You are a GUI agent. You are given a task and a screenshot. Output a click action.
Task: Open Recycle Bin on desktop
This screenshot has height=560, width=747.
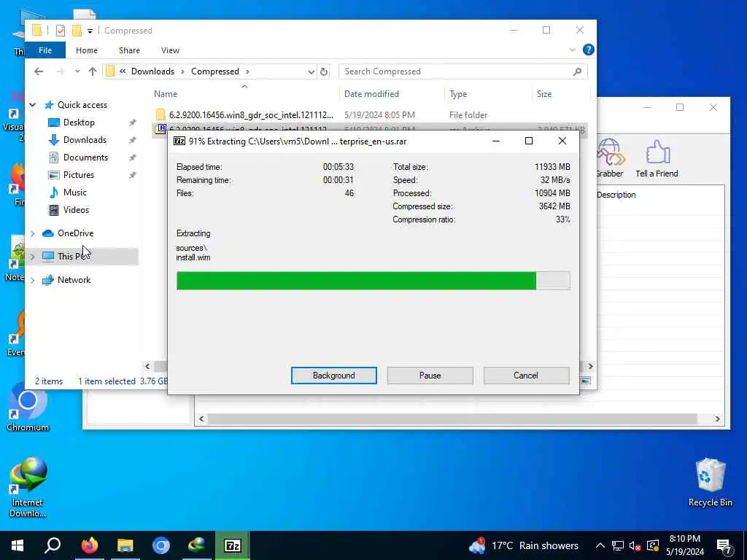coord(710,482)
